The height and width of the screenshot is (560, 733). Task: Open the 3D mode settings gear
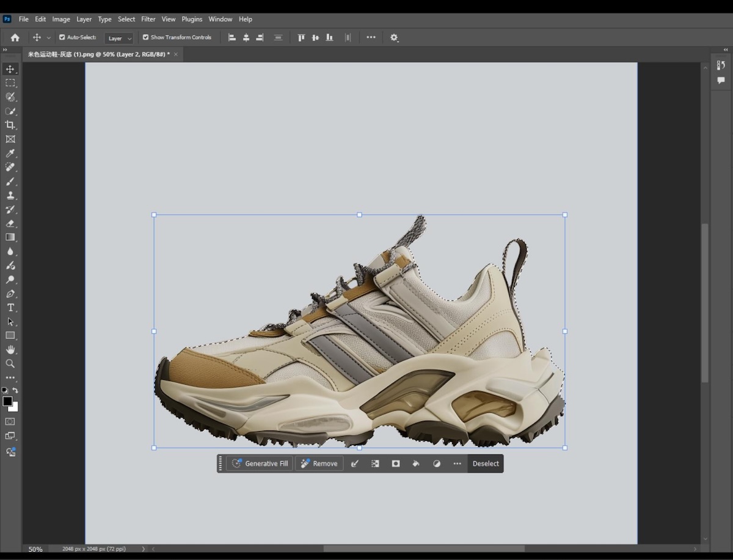point(394,37)
